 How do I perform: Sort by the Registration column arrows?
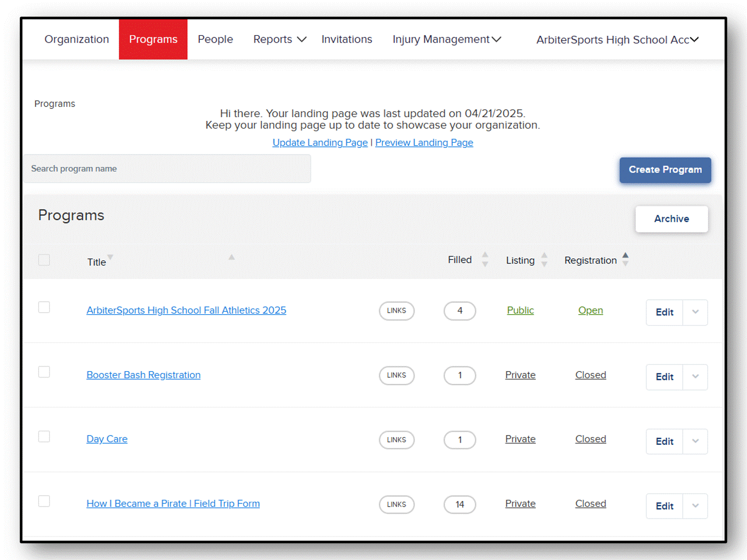click(x=626, y=259)
